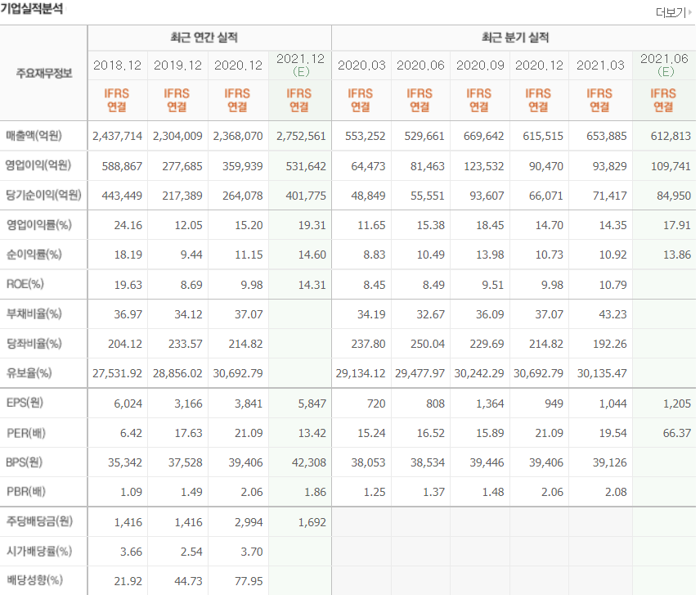
Task: Click the 영업이익률(%) row label
Action: tap(38, 225)
